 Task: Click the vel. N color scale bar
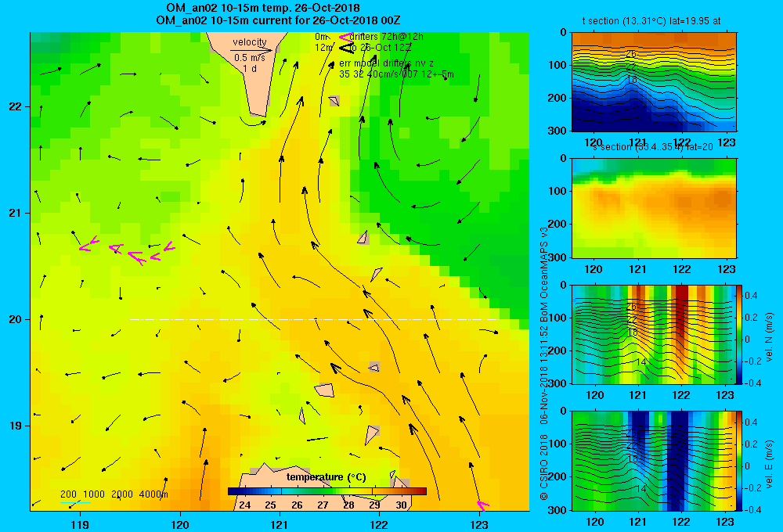[x=740, y=334]
